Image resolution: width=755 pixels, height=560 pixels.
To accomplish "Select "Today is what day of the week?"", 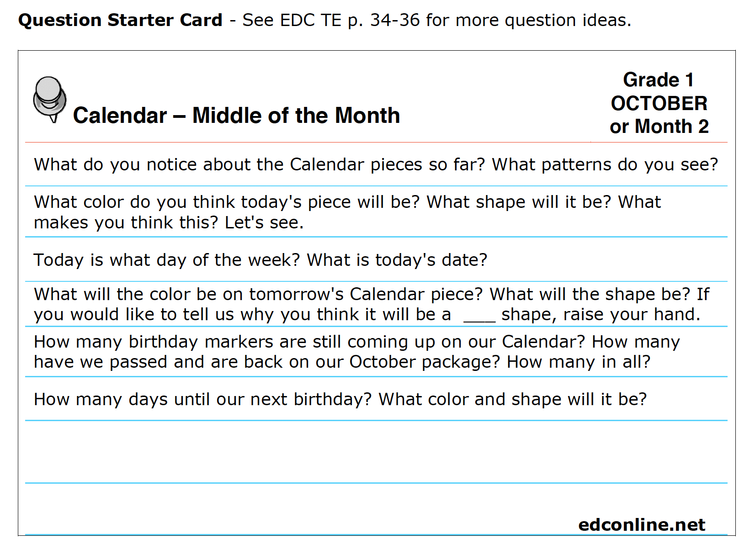I will 166,260.
